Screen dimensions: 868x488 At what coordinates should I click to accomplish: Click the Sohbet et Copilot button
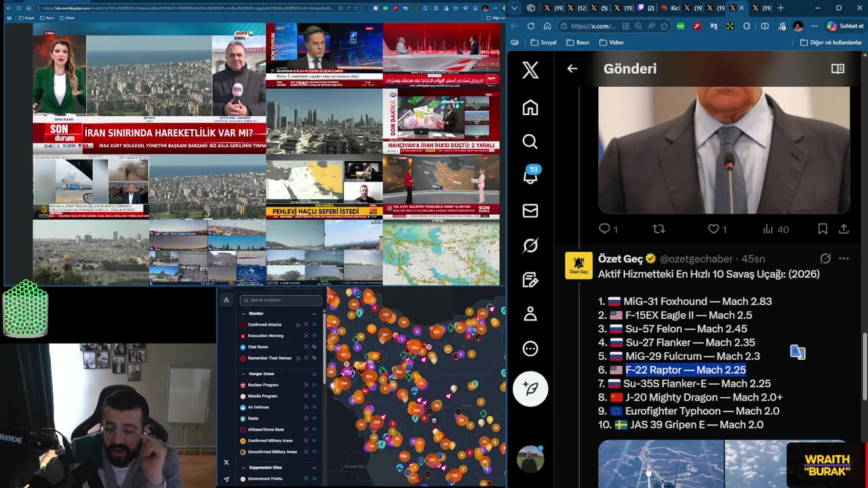pos(846,26)
